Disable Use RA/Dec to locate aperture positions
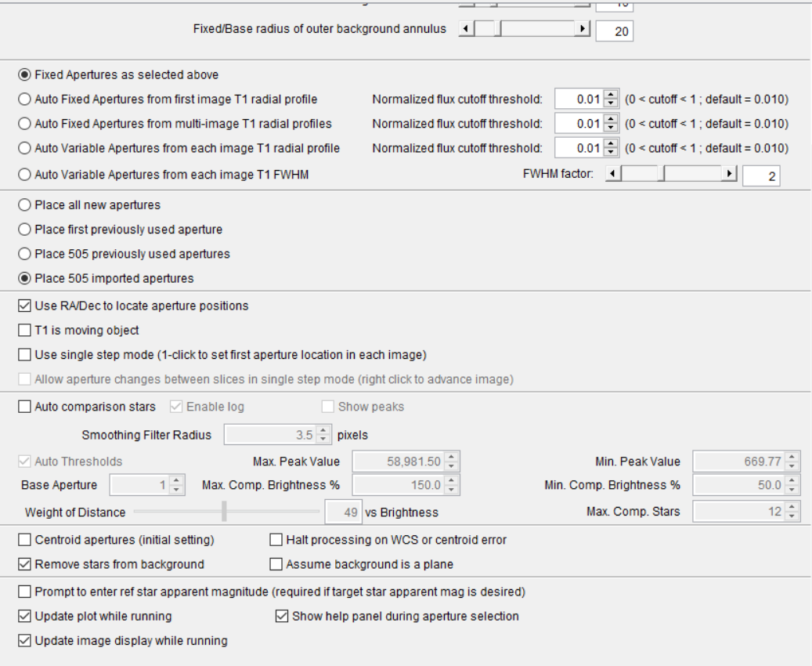 (x=24, y=306)
